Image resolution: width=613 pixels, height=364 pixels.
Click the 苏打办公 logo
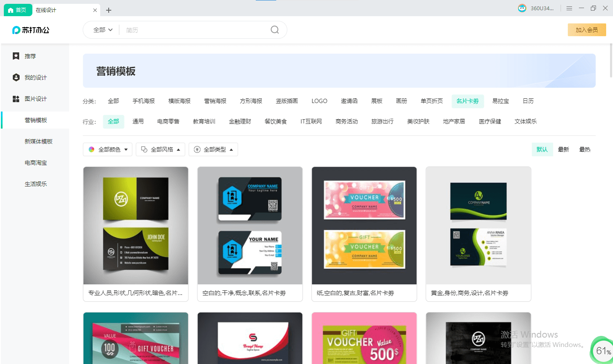(31, 30)
